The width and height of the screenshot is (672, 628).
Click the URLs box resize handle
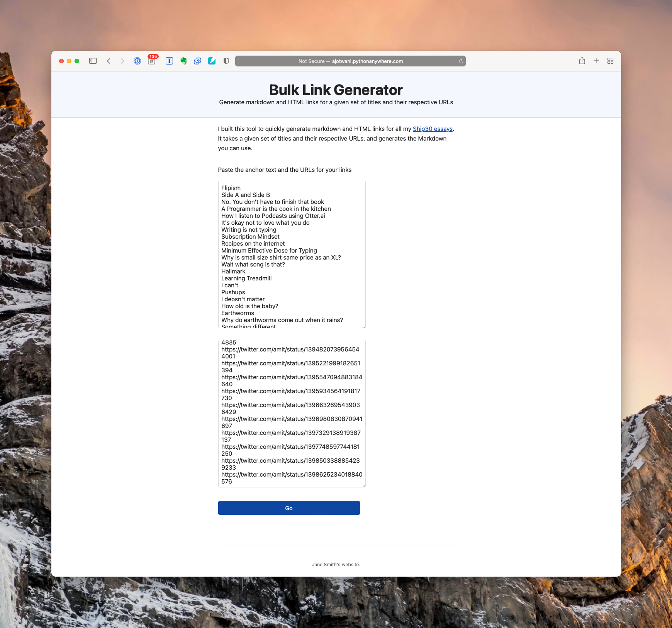363,485
